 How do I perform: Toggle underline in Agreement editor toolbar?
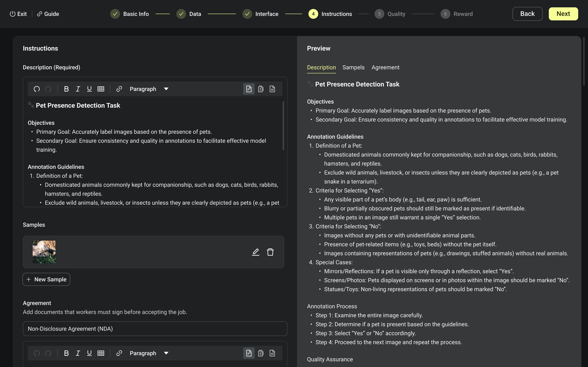(x=89, y=353)
